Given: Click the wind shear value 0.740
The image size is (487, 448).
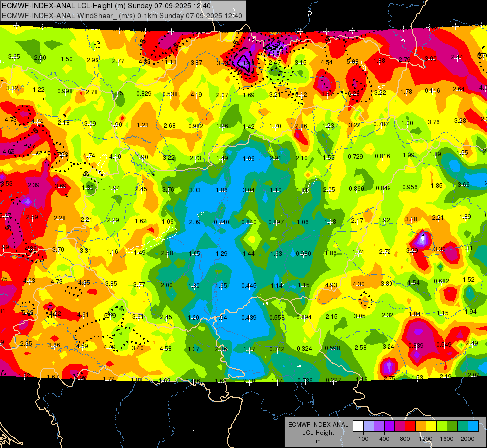Looking at the screenshot, I should point(222,222).
